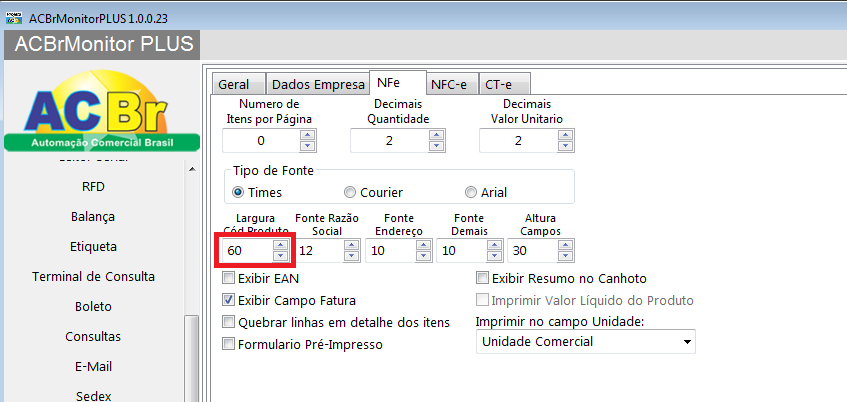
Task: Click the sidebar scroll up arrow
Action: 192,169
